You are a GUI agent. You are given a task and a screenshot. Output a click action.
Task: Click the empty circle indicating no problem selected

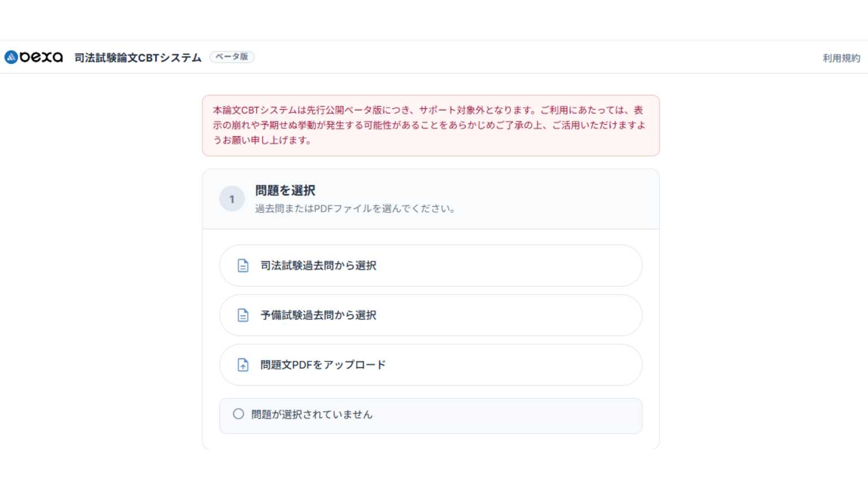[238, 415]
